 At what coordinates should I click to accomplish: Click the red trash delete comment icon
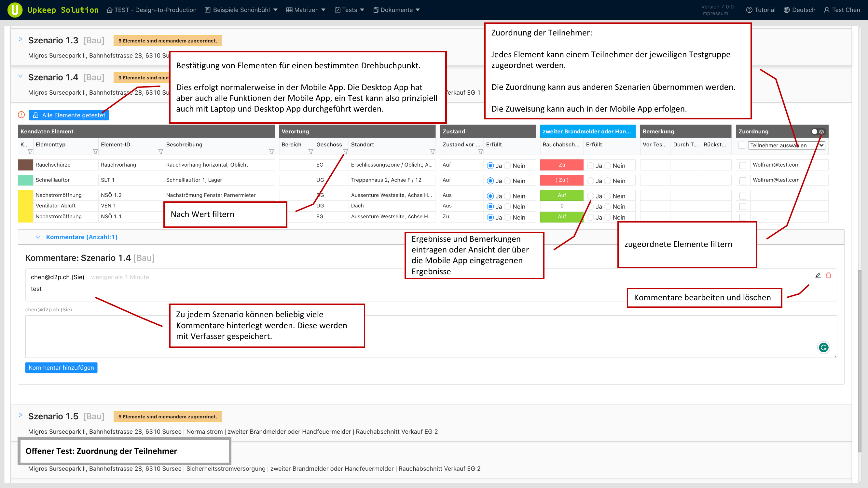tap(829, 275)
